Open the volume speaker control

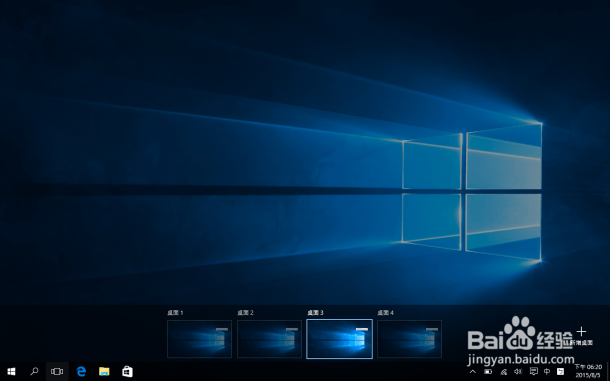(x=518, y=372)
